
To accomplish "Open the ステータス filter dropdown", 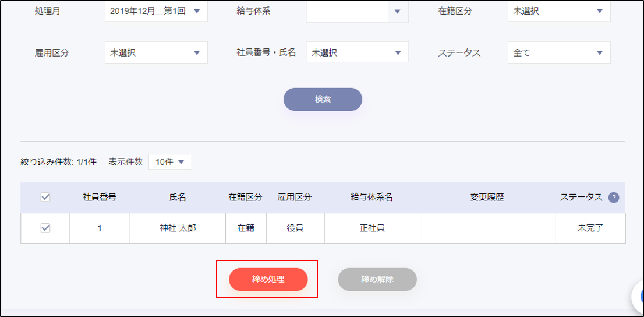I will tap(558, 52).
